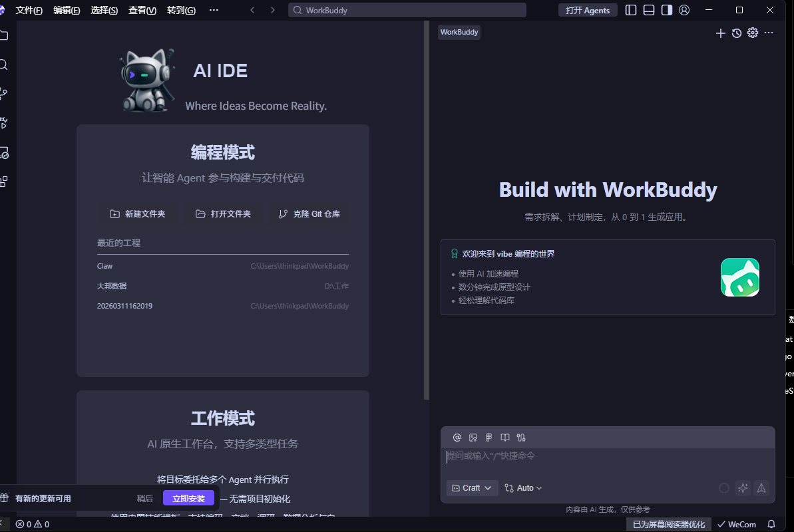Toggle the bottom panel layout icon
The height and width of the screenshot is (532, 794).
[x=649, y=10]
